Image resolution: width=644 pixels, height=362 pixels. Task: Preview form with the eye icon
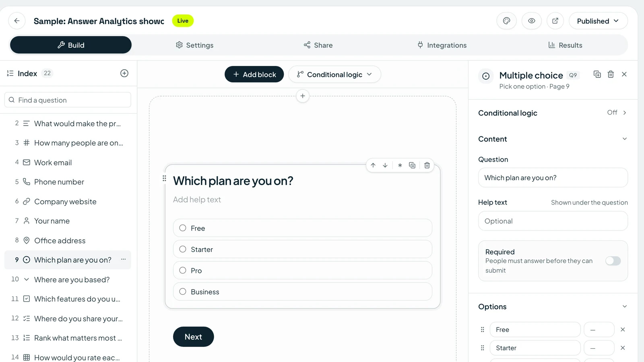(x=531, y=21)
